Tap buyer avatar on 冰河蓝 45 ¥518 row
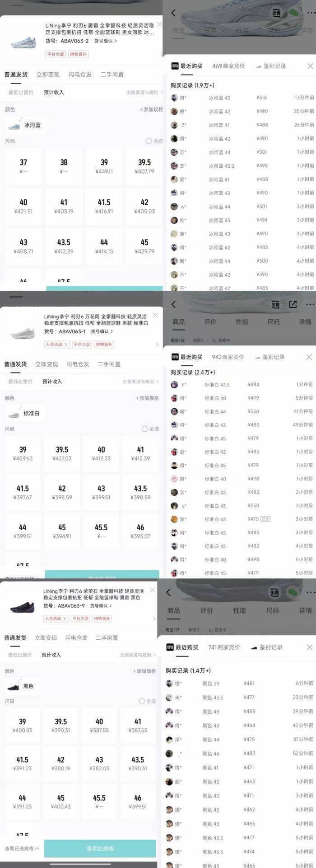The height and width of the screenshot is (868, 316). [174, 98]
